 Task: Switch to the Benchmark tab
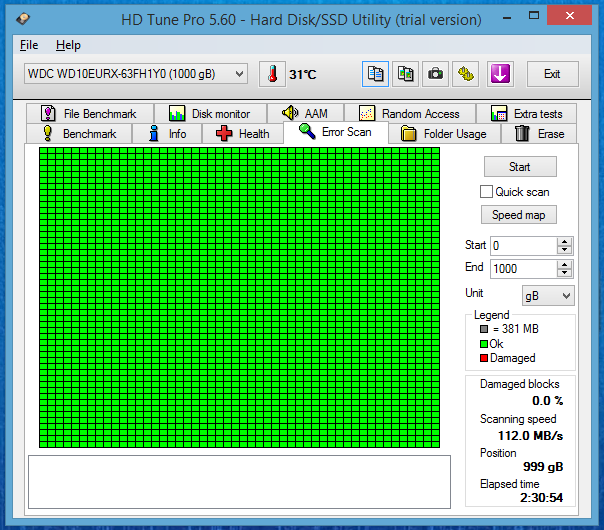pos(79,134)
